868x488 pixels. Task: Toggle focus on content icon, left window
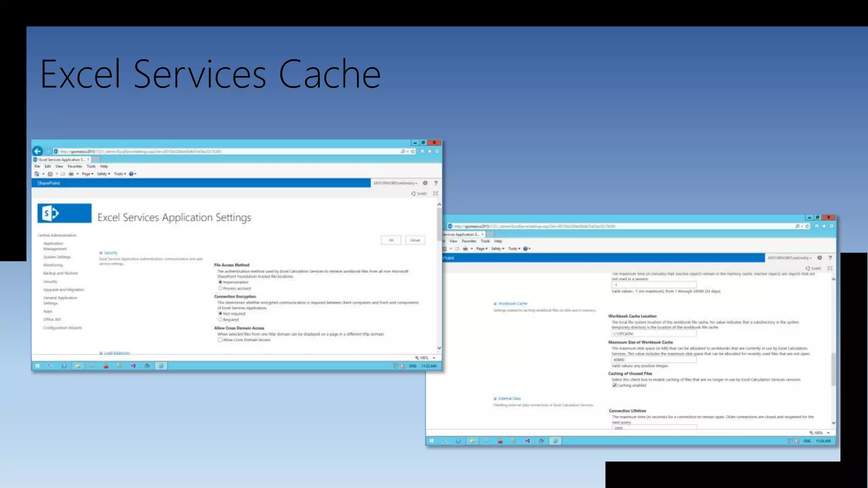pyautogui.click(x=435, y=194)
